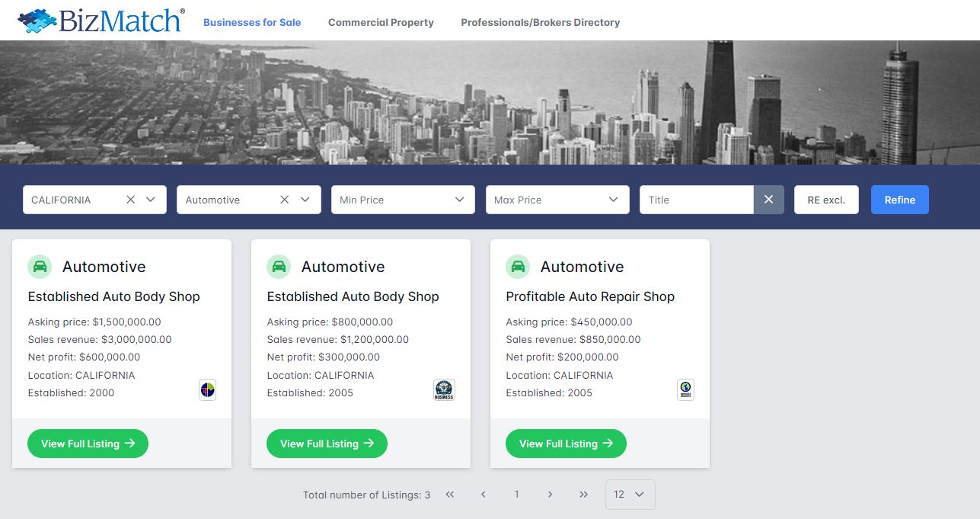Jump to the first page of listings
The image size is (980, 519).
pos(449,495)
